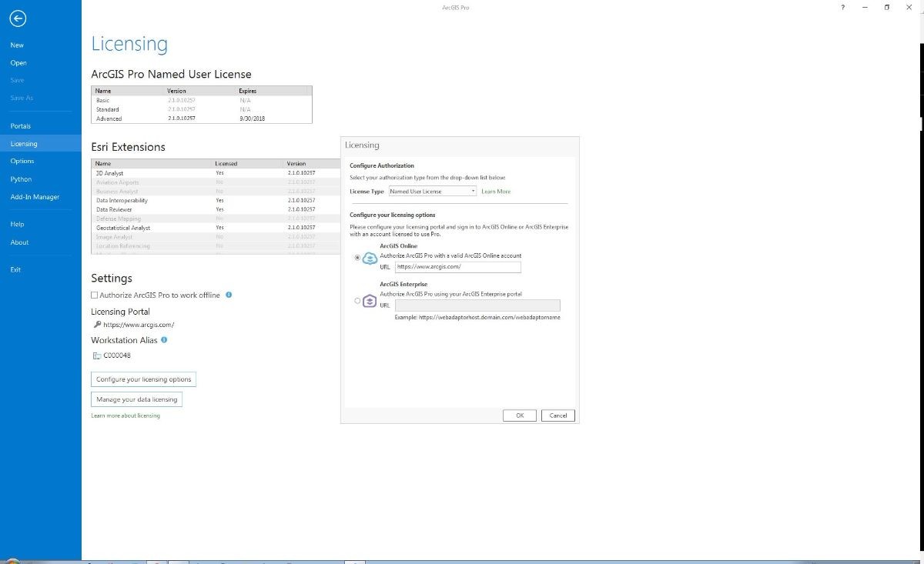Click inside the ArcGIS Online URL field

click(458, 266)
